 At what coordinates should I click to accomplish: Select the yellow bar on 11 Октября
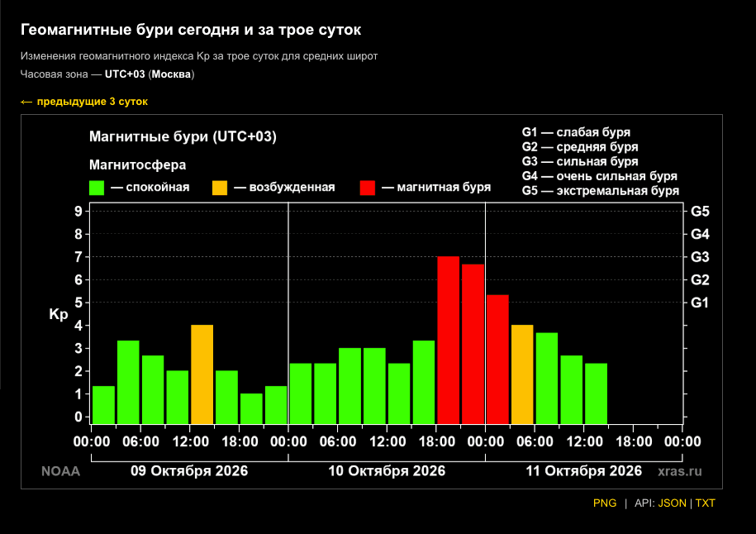(x=522, y=374)
